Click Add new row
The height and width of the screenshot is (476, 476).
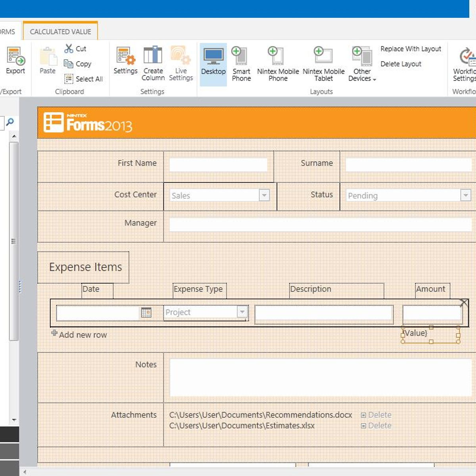coord(79,334)
